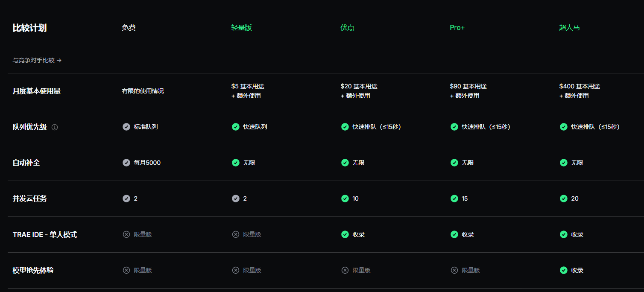Select the 优点 plan header

[x=347, y=28]
